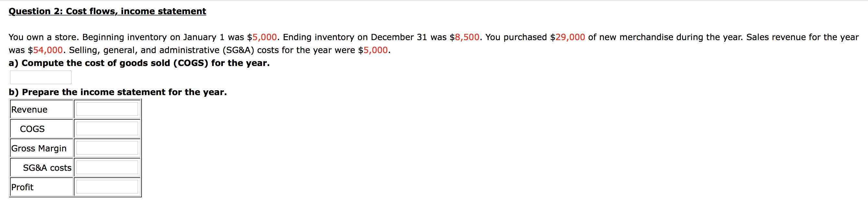Screen dimensions: 868x209
Task: Click inside the income statement table
Action: coord(74,148)
